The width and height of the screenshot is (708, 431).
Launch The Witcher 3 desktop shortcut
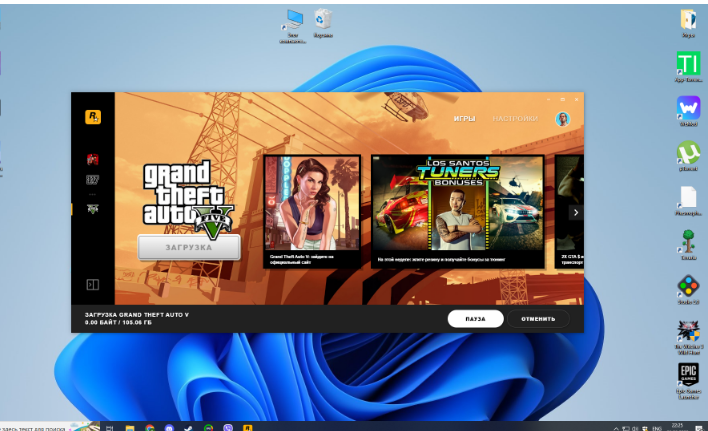pos(688,337)
